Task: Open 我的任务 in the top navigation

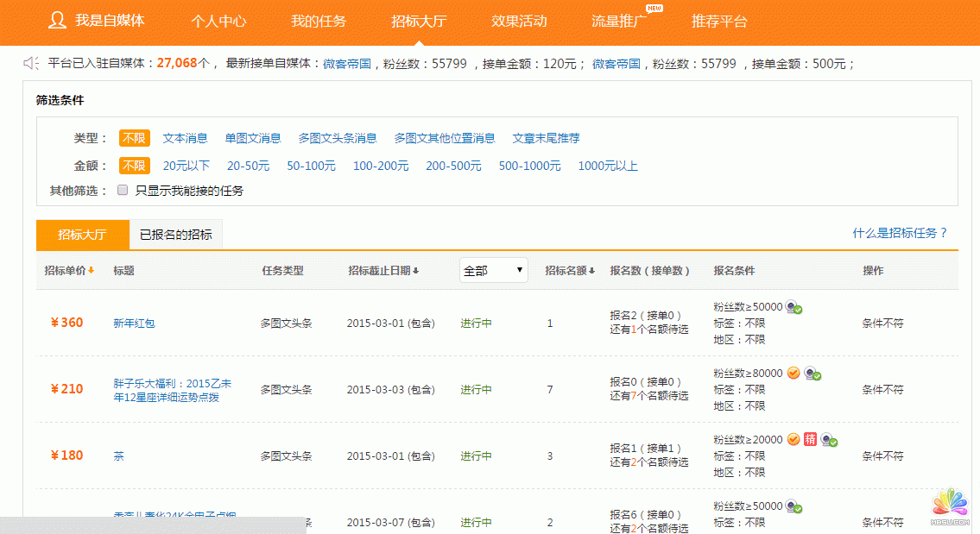Action: (318, 22)
